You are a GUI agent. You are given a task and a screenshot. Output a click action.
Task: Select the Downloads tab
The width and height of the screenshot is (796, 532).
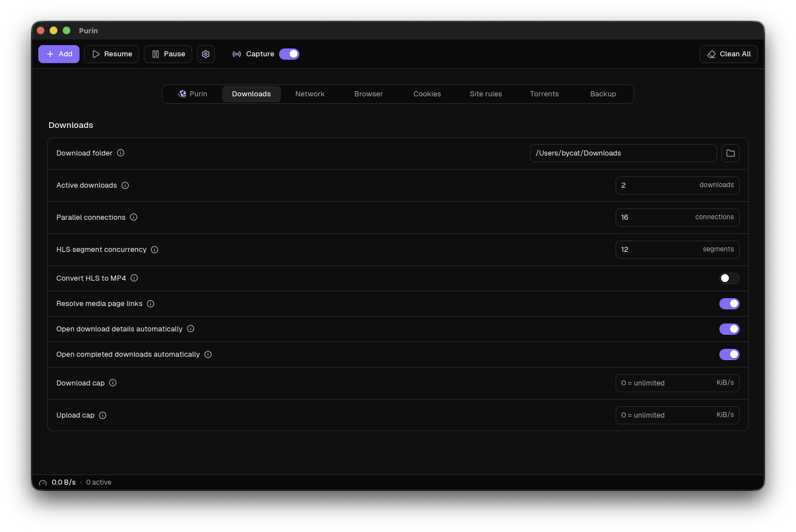coord(251,94)
